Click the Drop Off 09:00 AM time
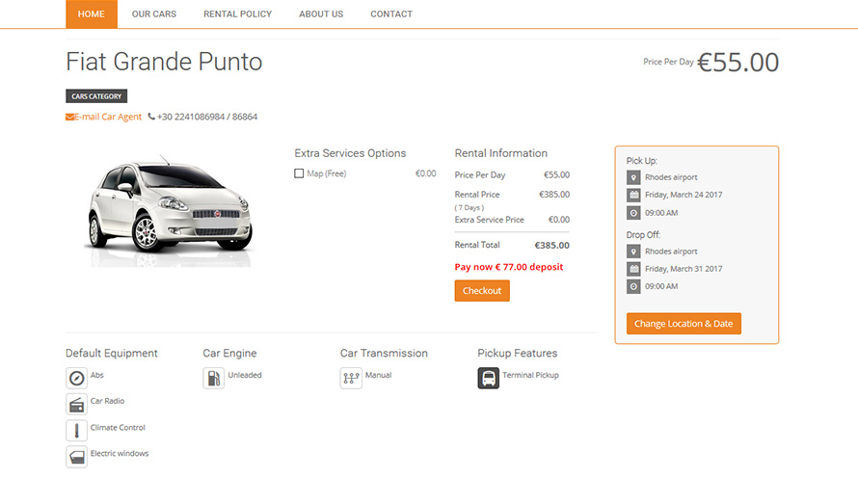The height and width of the screenshot is (504, 858). click(661, 286)
